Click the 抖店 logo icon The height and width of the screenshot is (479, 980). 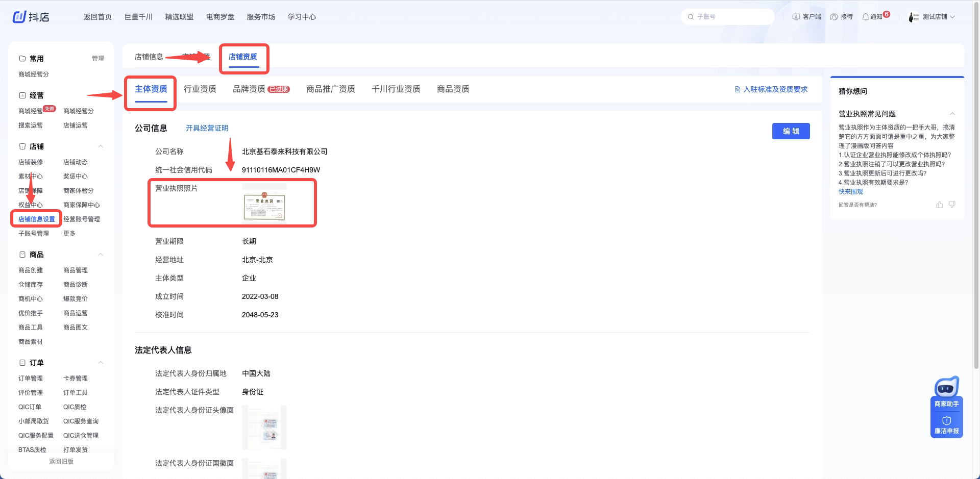click(19, 17)
